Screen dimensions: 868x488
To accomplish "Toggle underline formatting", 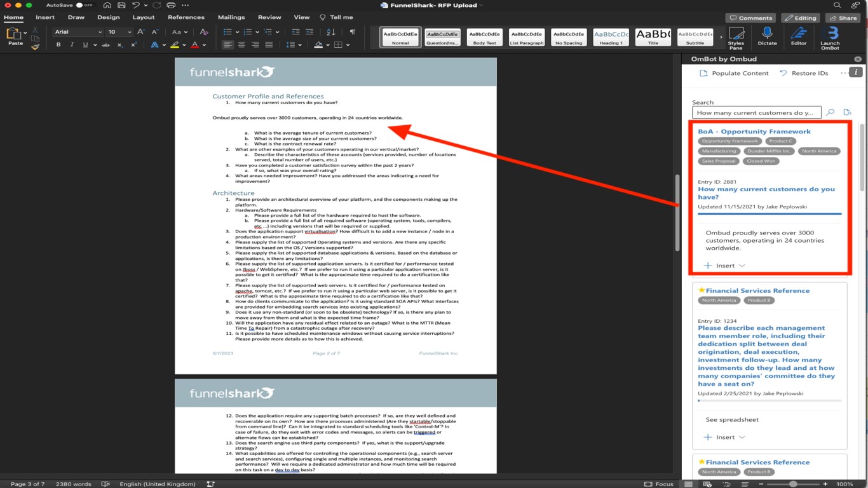I will pos(86,45).
